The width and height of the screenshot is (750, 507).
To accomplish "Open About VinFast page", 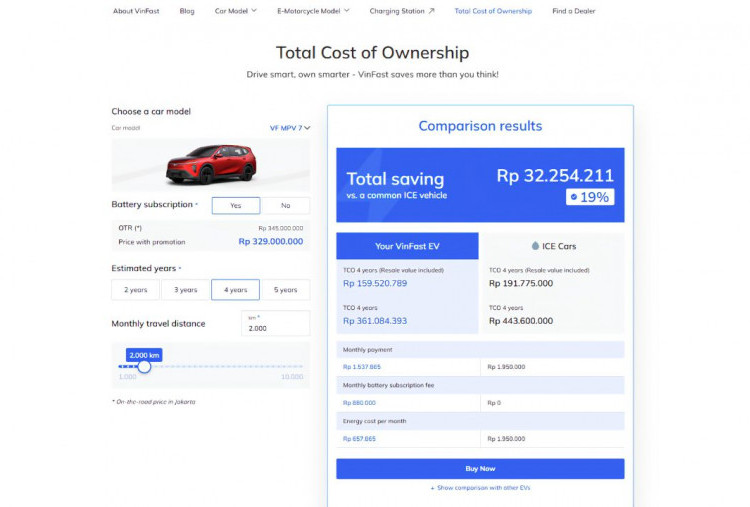I will click(x=136, y=11).
